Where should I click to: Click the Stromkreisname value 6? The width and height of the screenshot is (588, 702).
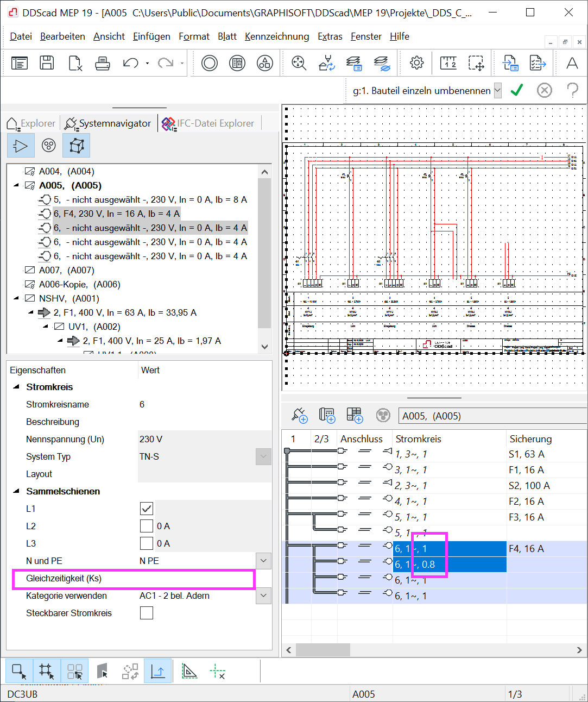click(x=142, y=404)
